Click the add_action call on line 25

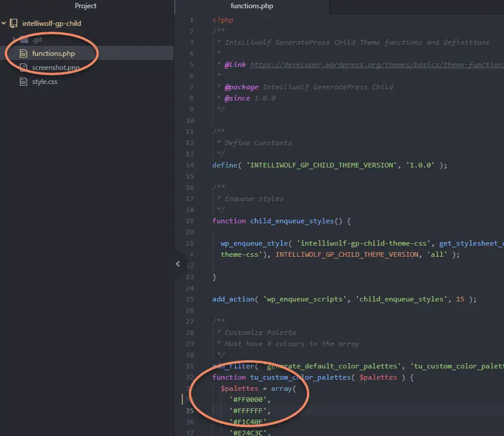(x=233, y=299)
